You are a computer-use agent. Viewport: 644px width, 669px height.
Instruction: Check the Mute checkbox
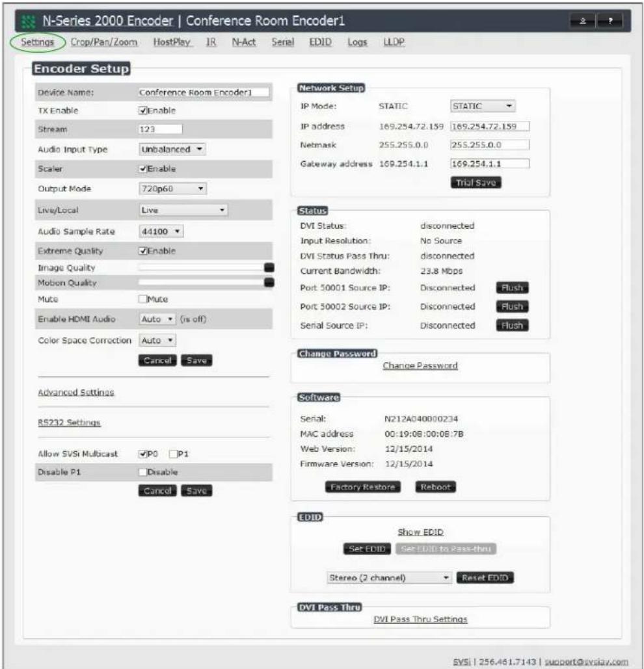click(142, 298)
